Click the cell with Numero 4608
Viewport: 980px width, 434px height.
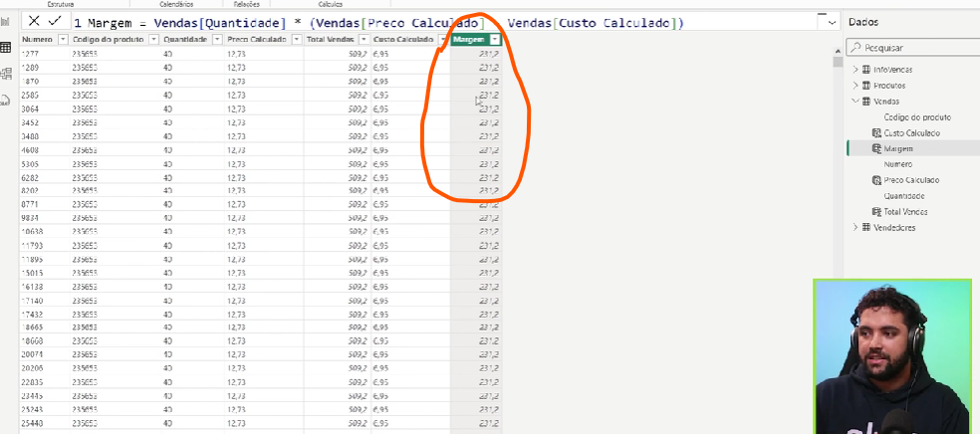45,150
